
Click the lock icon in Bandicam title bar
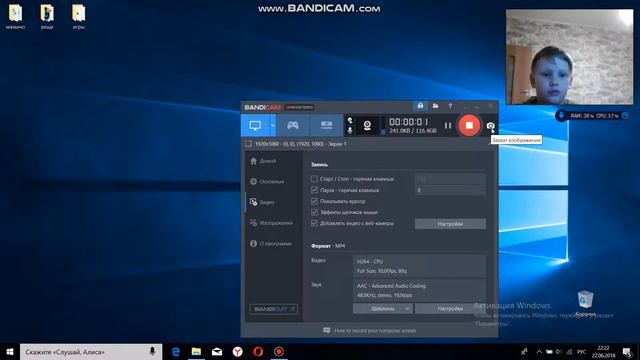coord(420,106)
